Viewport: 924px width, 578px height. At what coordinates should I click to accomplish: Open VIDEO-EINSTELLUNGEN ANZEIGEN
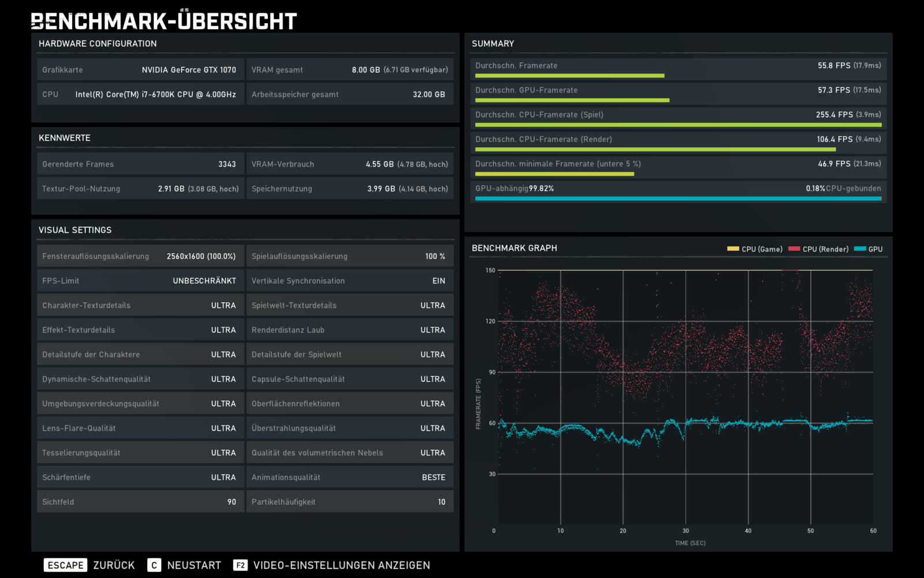point(342,565)
